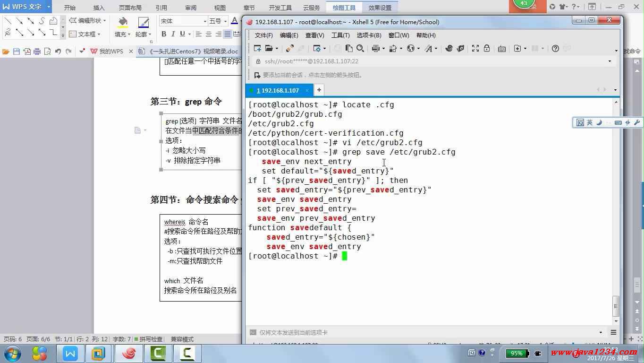This screenshot has width=644, height=363.
Task: Open the 五号 font size dropdown
Action: point(225,21)
